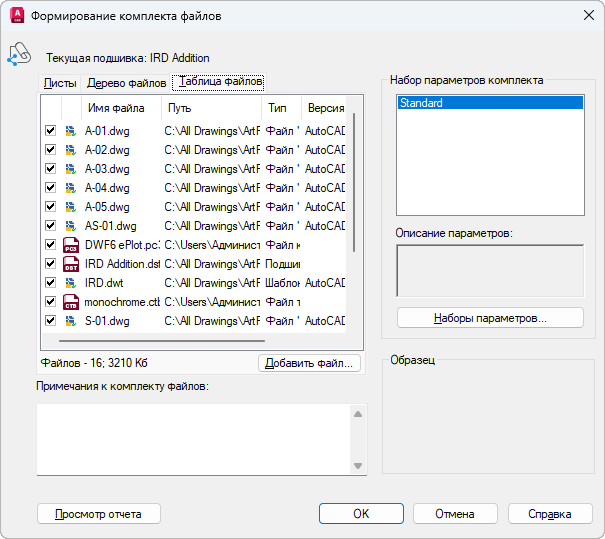
Task: Click the A-01.dwg drawing file icon
Action: [70, 130]
